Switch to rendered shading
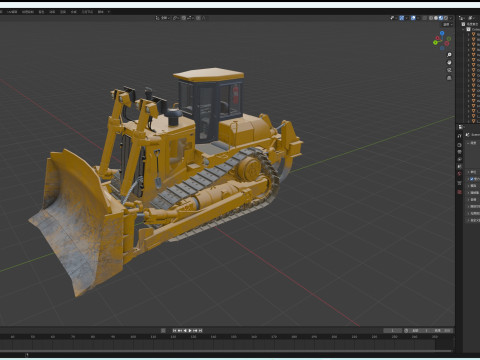This screenshot has width=480, height=360. coord(446,18)
